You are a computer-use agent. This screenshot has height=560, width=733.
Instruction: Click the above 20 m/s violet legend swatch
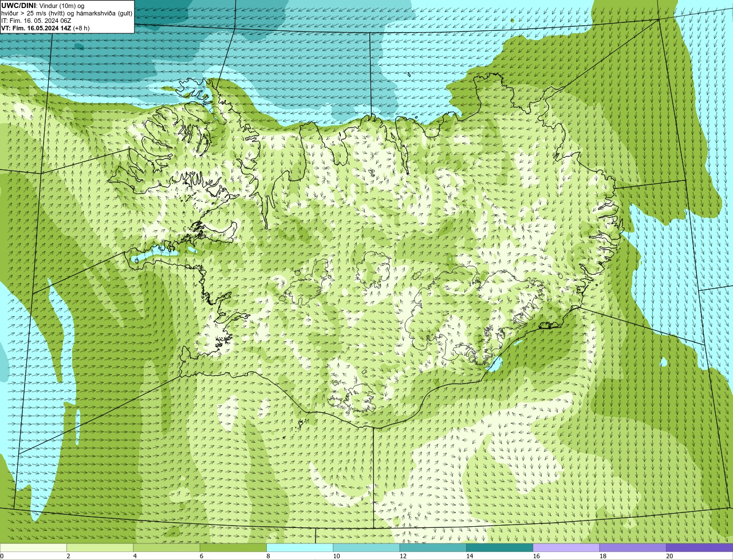point(700,547)
